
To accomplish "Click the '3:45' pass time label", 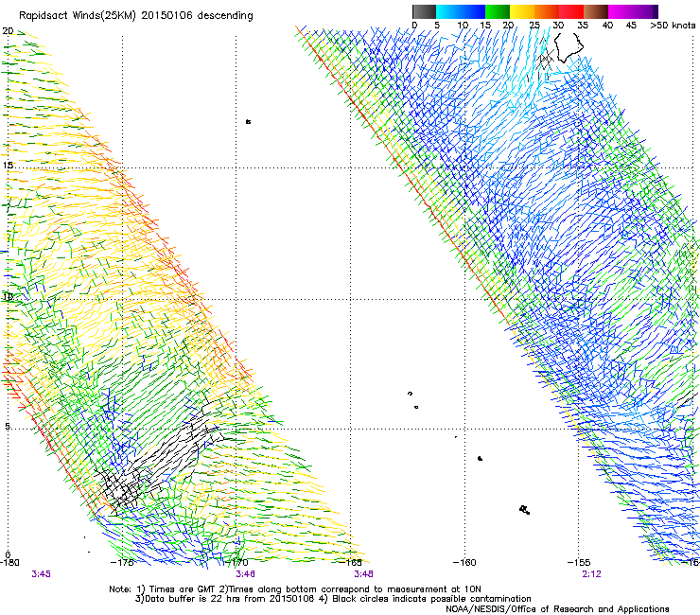I will click(x=41, y=573).
